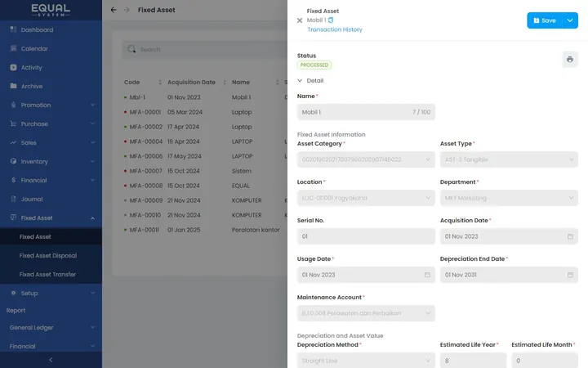Expand the Purchase menu chevron
This screenshot has width=588, height=368.
[92, 123]
